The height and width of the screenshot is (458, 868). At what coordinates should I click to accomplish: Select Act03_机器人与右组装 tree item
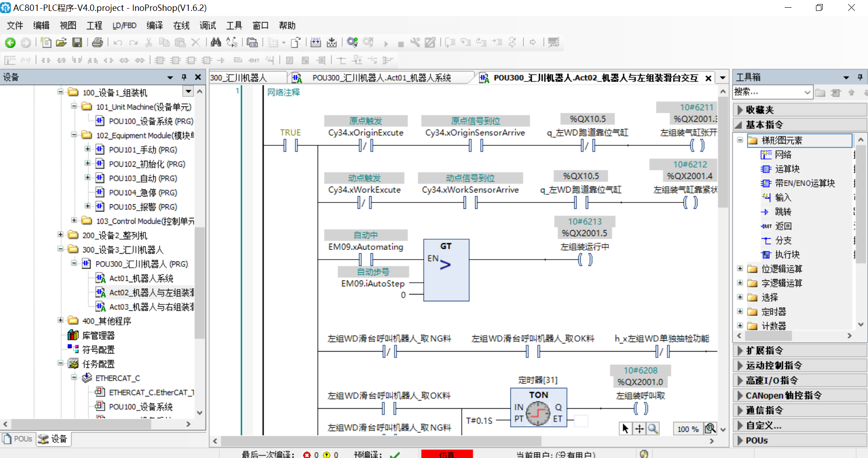click(x=145, y=307)
